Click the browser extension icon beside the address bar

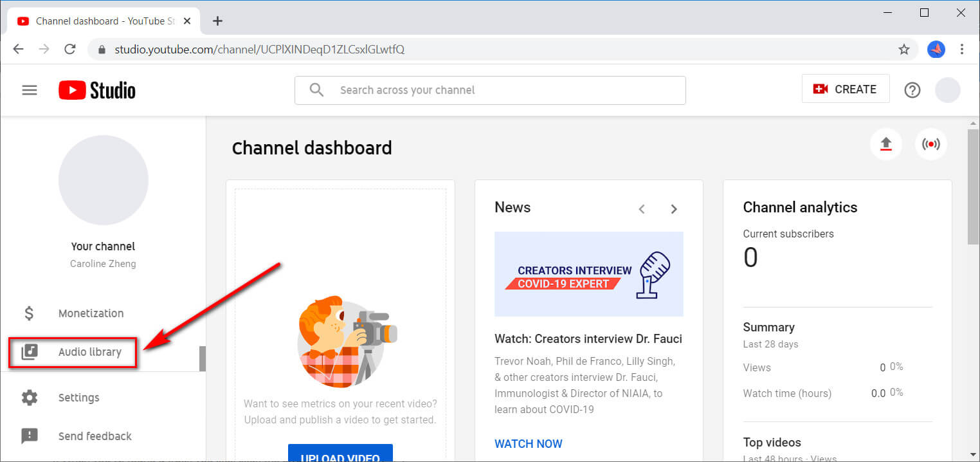[x=936, y=49]
